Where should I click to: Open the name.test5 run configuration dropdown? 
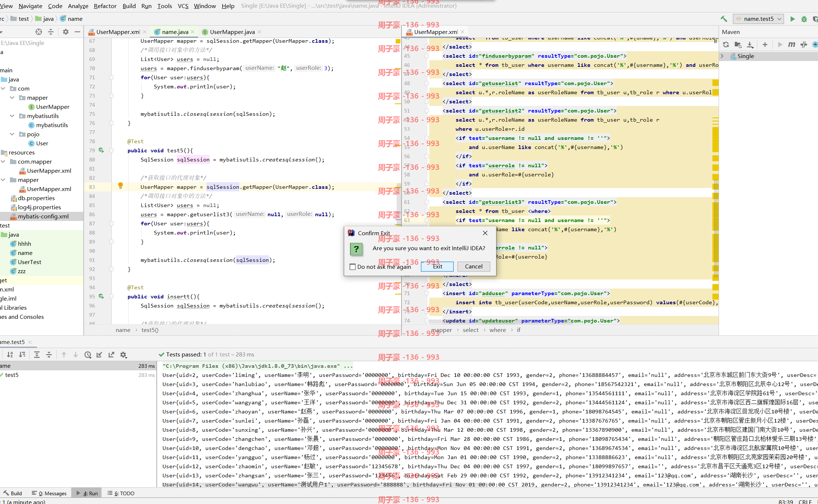[x=758, y=19]
